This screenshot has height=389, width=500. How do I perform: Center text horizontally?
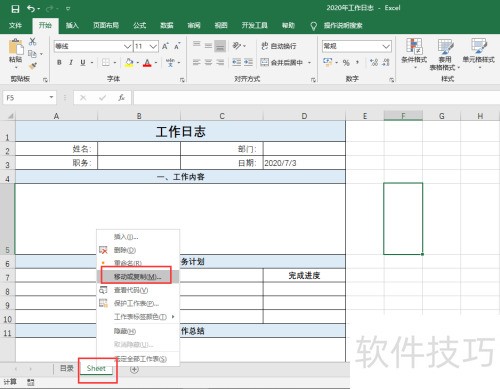(x=208, y=62)
